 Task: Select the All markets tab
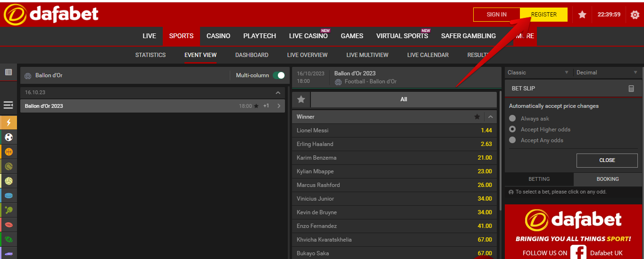[x=403, y=99]
